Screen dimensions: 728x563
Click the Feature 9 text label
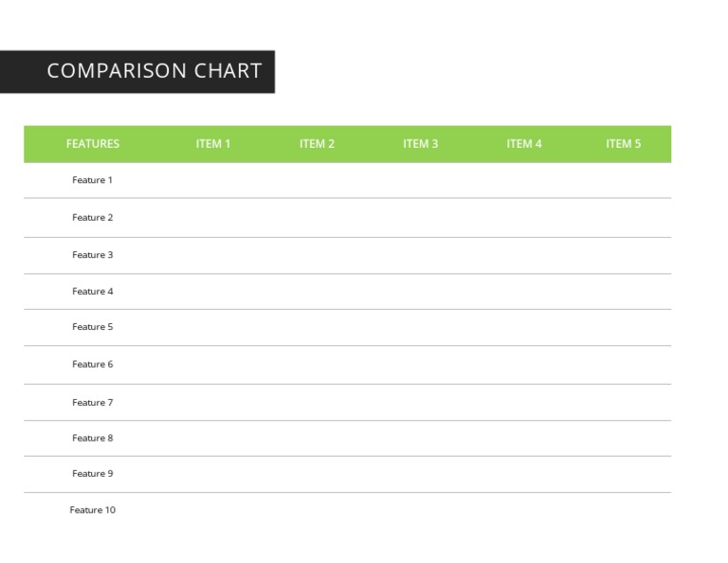pos(93,474)
